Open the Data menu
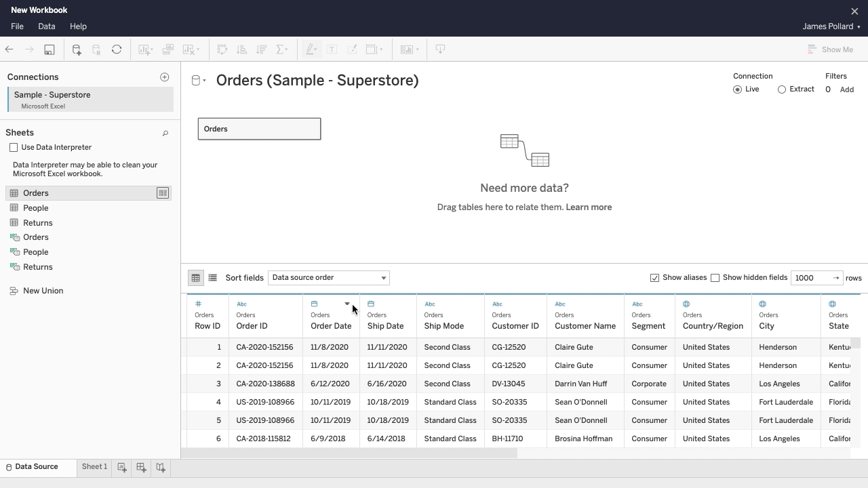The width and height of the screenshot is (868, 488). point(47,26)
